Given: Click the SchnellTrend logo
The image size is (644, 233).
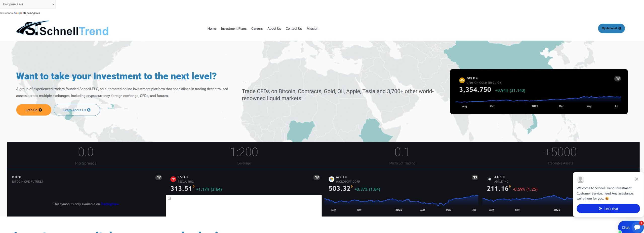Looking at the screenshot, I should [62, 28].
